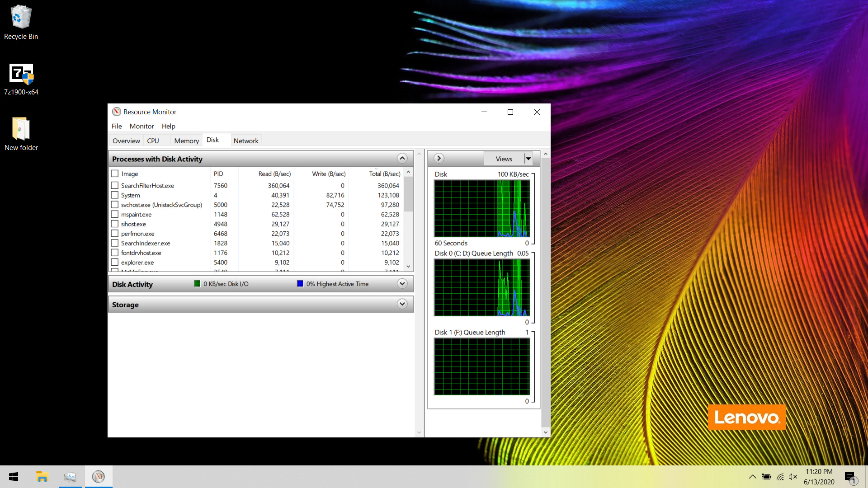Open the Action Center notifications icon
Image resolution: width=868 pixels, height=488 pixels.
850,477
